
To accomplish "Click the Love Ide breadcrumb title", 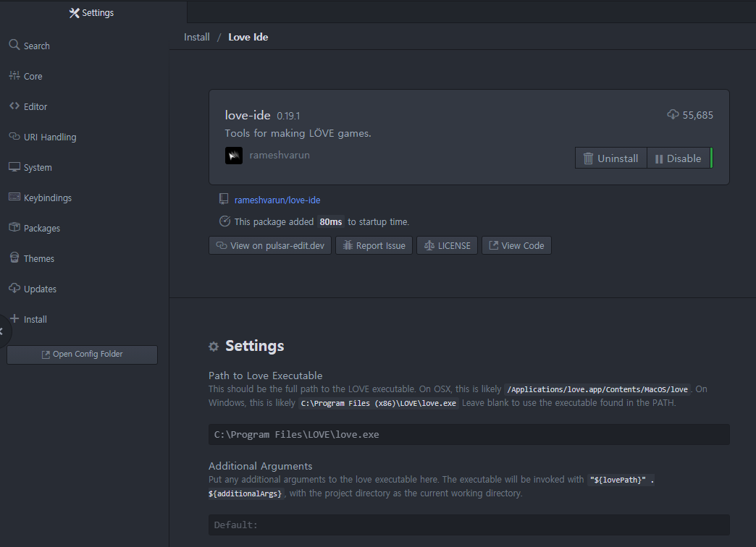I will 248,37.
